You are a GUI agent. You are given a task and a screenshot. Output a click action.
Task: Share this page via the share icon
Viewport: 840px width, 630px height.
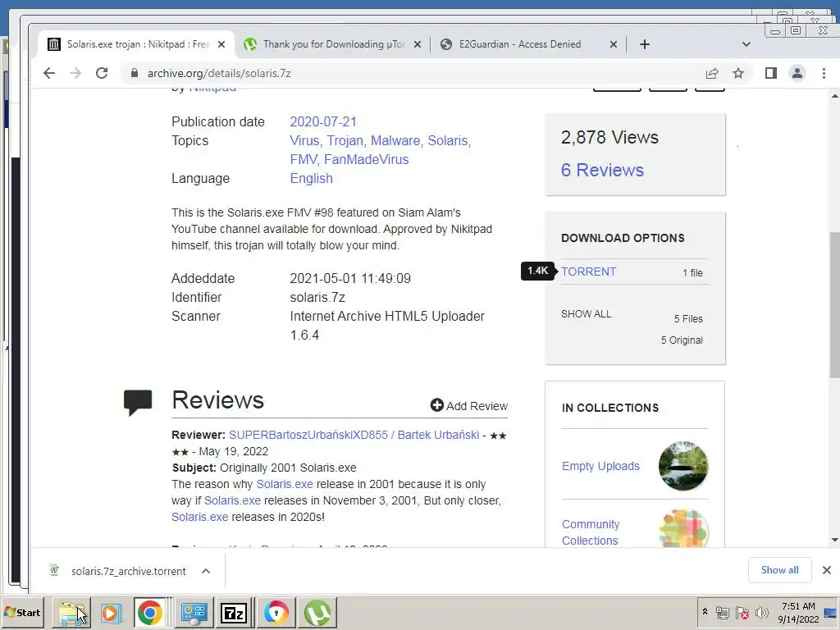712,73
